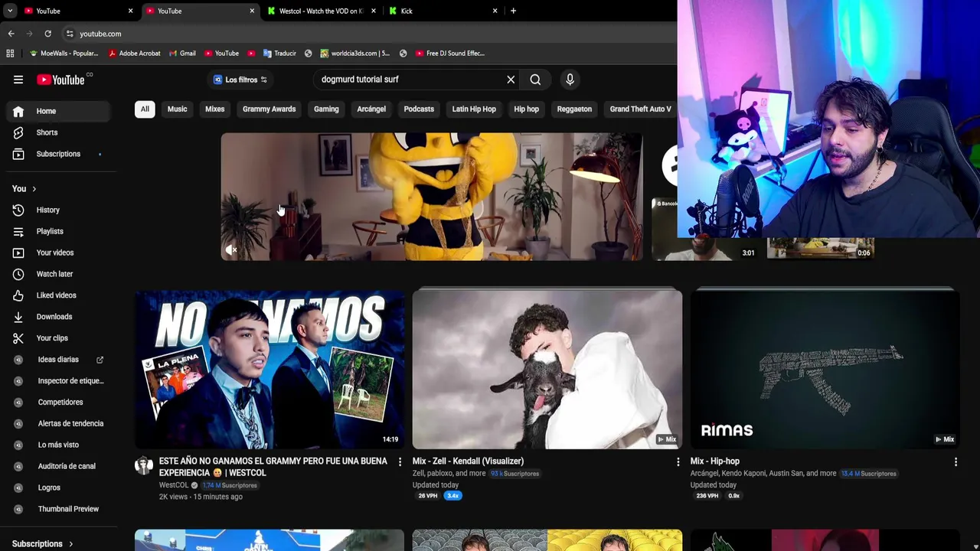The height and width of the screenshot is (551, 980).
Task: Open options menu for Mix - Zell - Kendall
Action: 678,462
